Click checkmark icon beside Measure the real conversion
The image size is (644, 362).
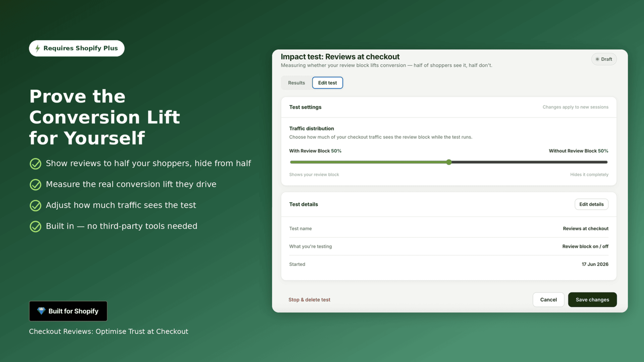point(36,185)
